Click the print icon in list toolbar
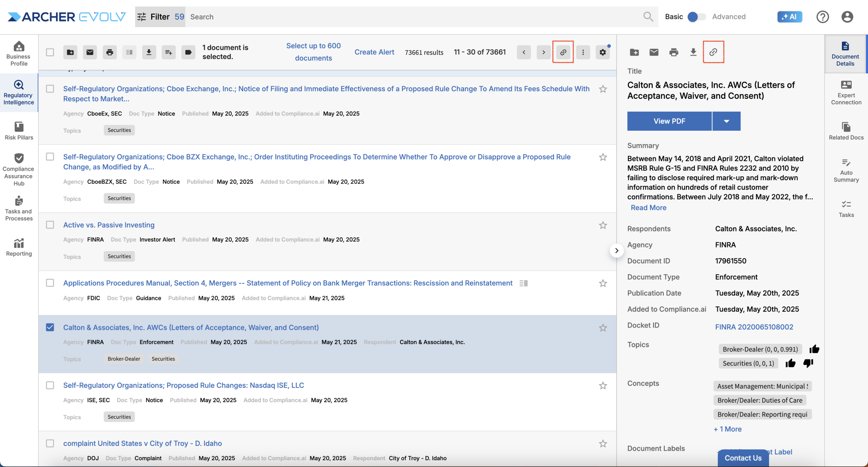Viewport: 868px width, 467px height. (x=110, y=52)
